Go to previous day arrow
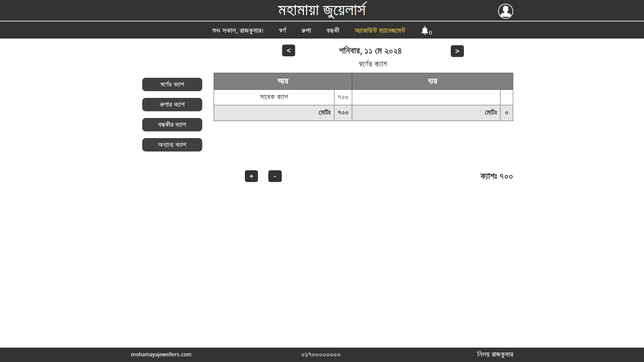The image size is (644, 362). tap(288, 51)
